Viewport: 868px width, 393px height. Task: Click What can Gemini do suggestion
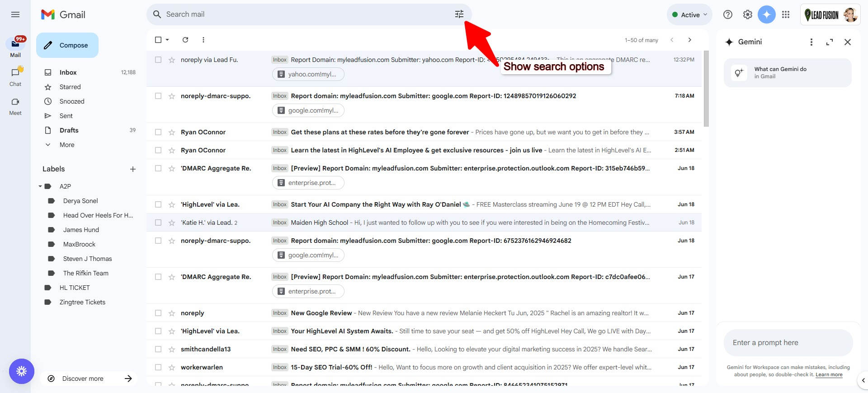point(788,72)
